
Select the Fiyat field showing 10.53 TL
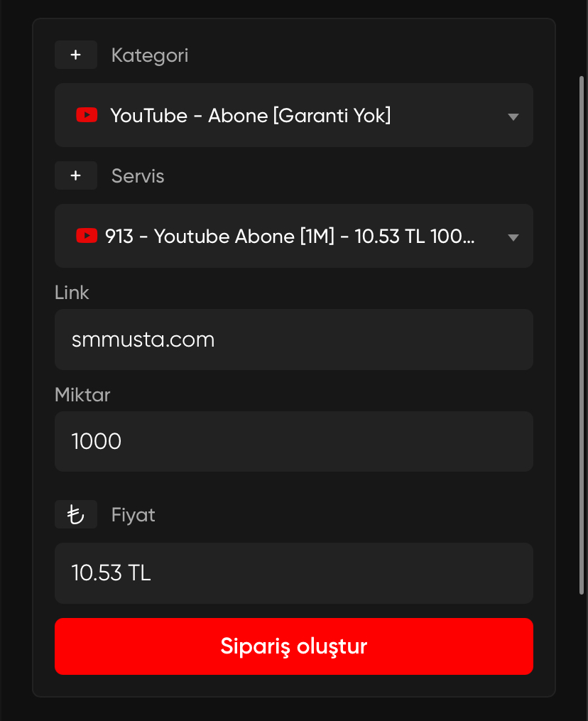pos(294,573)
